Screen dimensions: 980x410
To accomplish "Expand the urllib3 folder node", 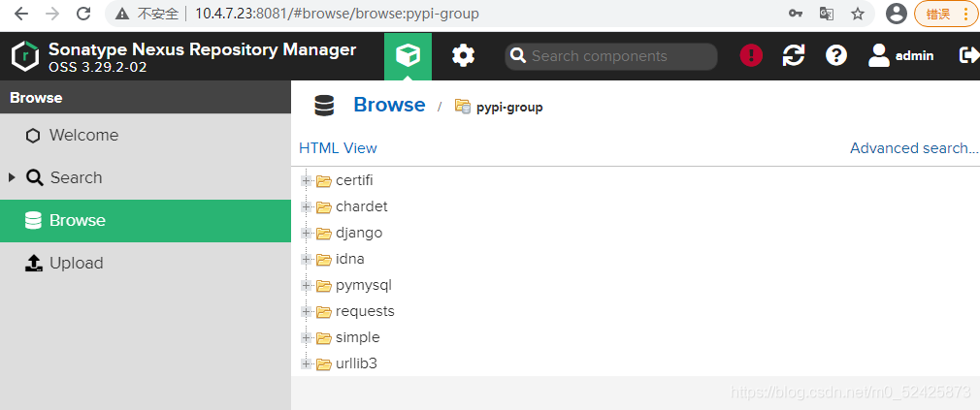I will 307,363.
